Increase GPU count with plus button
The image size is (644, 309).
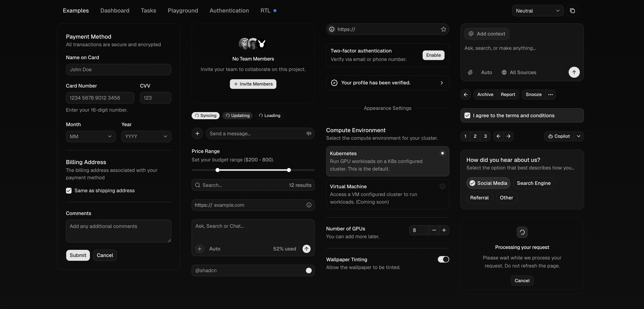click(x=444, y=230)
